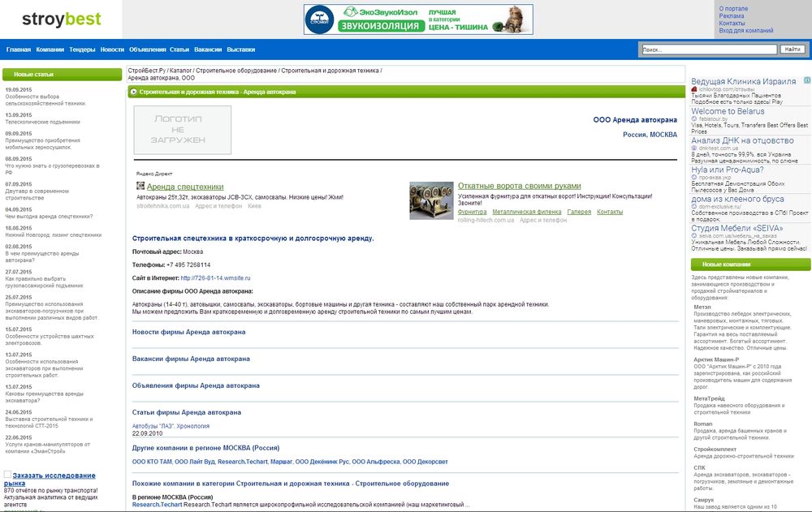
Task: Open the Метэл company entry
Action: [702, 307]
